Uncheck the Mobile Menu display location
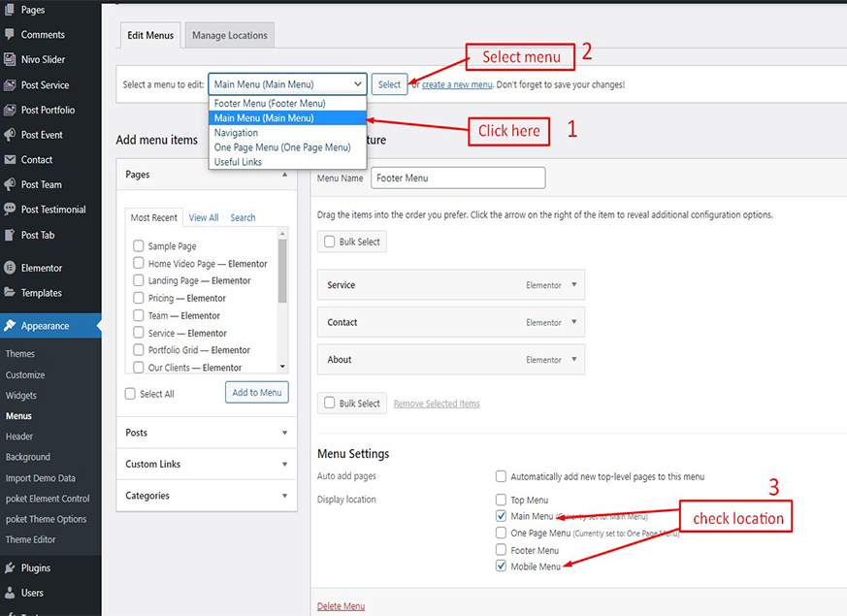The width and height of the screenshot is (847, 616). point(501,567)
